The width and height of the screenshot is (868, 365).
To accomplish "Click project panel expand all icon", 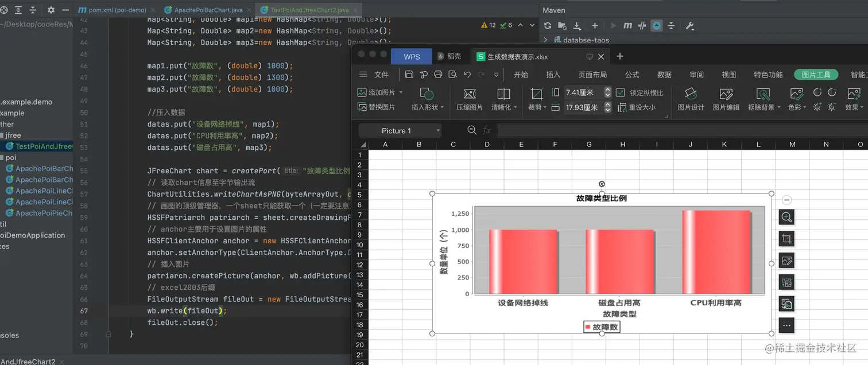I will 18,10.
